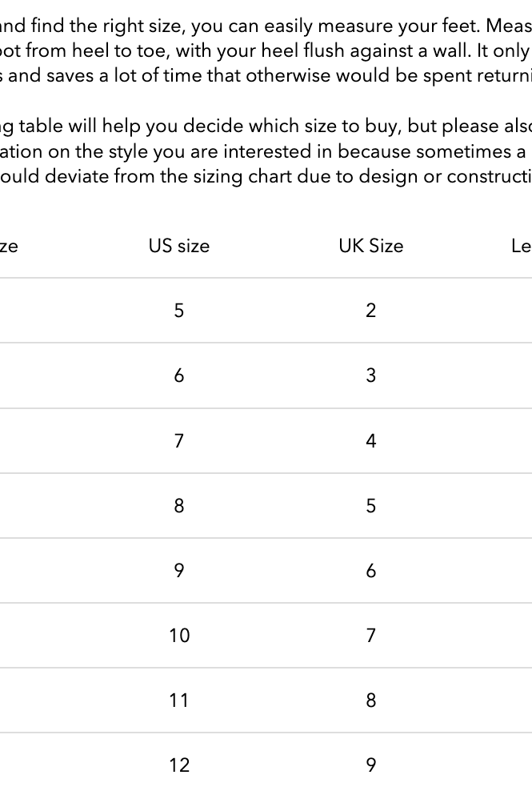
Task: Select US size 10 cell
Action: [178, 636]
